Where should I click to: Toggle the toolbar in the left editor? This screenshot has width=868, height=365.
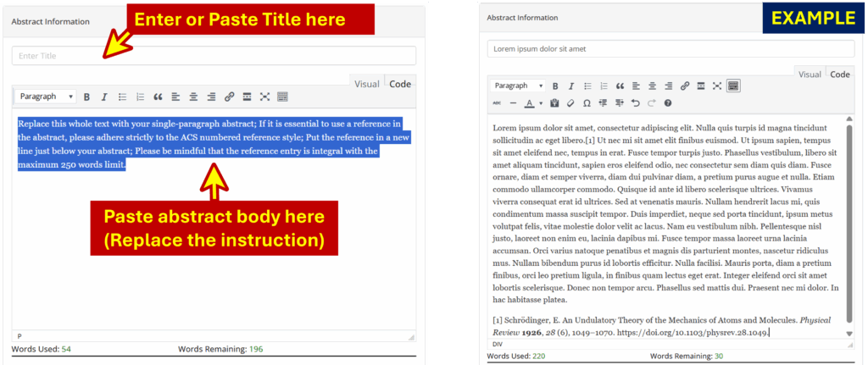pos(282,97)
